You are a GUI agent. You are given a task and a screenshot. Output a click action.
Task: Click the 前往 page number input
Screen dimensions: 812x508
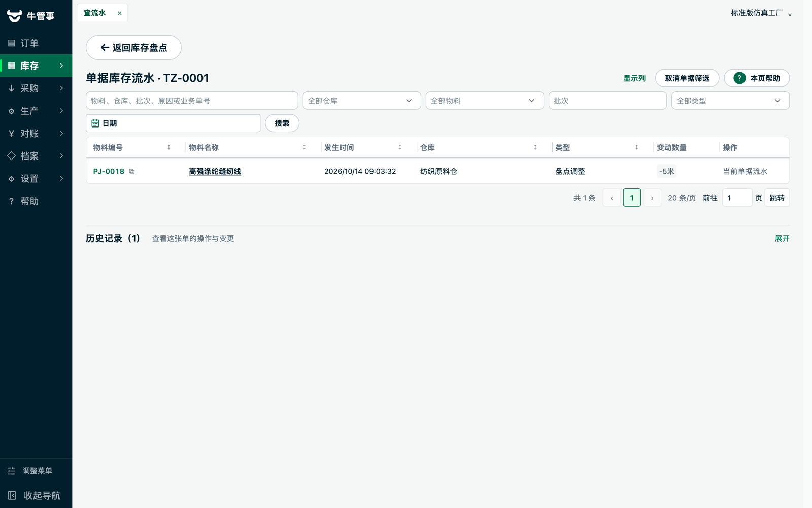click(x=737, y=198)
